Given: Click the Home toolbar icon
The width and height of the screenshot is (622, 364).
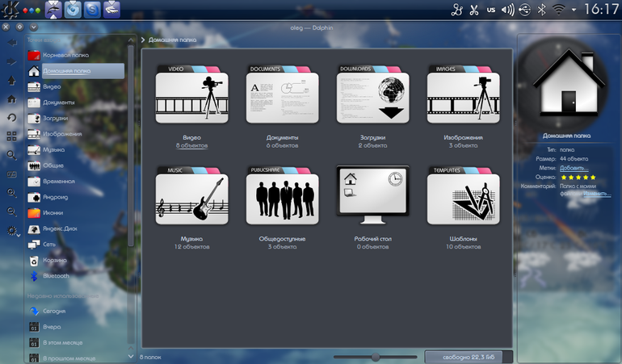Looking at the screenshot, I should pyautogui.click(x=12, y=99).
